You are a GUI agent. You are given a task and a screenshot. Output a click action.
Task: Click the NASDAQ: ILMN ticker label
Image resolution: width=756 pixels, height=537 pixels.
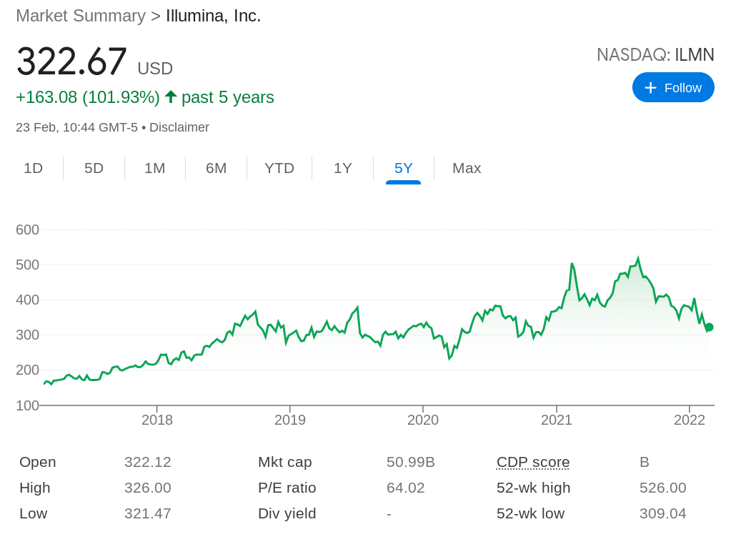pyautogui.click(x=655, y=55)
